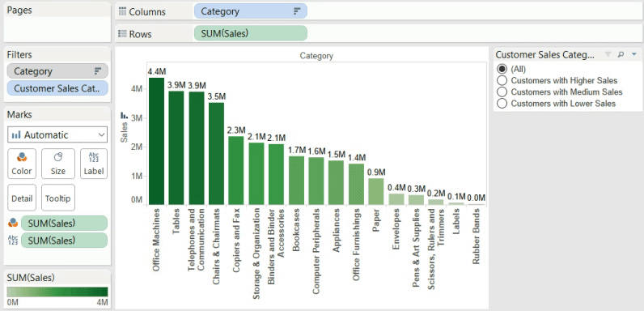
Task: Select the Computer Peripherals bar
Action: 316,181
